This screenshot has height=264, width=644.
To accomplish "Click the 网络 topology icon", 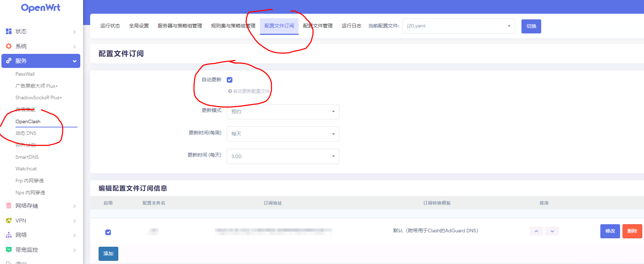I will [x=9, y=235].
